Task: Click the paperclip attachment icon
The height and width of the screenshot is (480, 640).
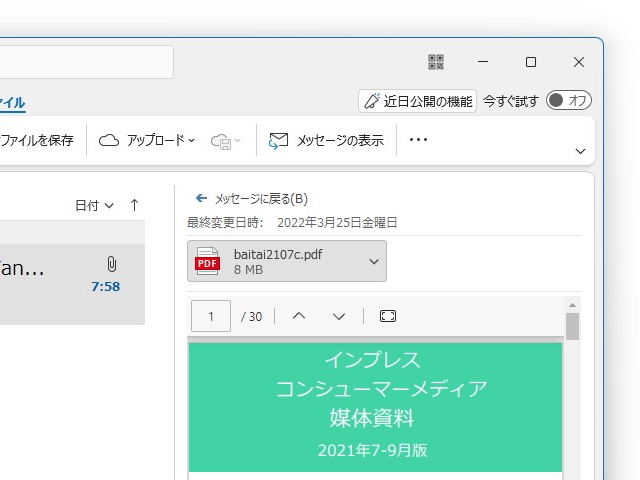Action: [111, 264]
